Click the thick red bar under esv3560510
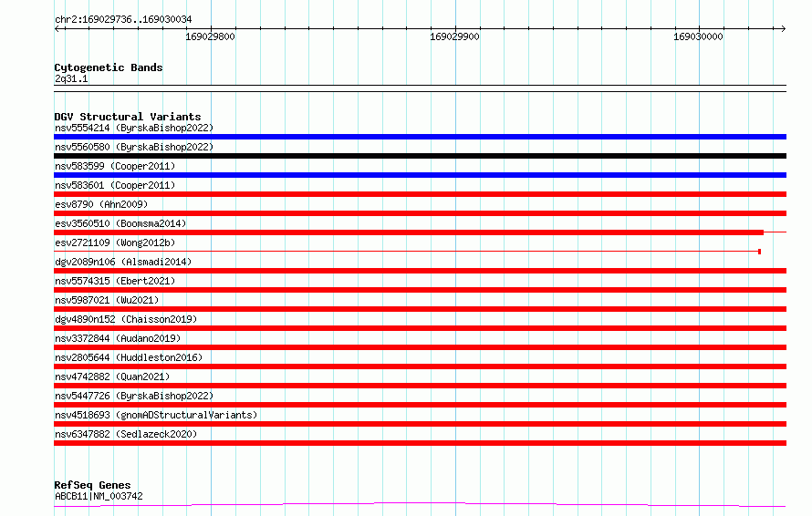 (x=409, y=232)
